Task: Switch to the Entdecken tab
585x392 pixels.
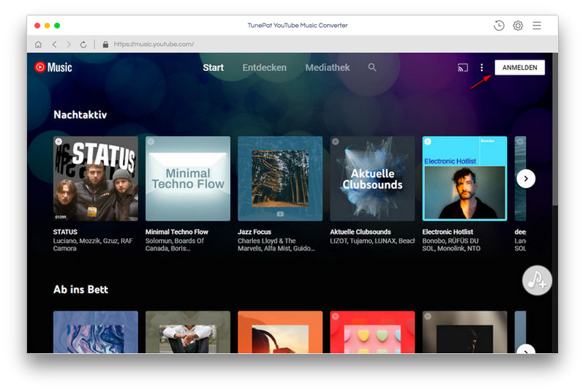Action: tap(265, 67)
